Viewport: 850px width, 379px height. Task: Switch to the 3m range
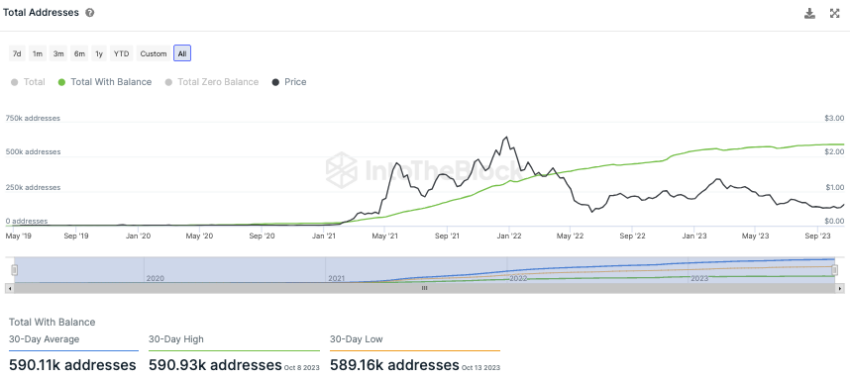click(59, 54)
